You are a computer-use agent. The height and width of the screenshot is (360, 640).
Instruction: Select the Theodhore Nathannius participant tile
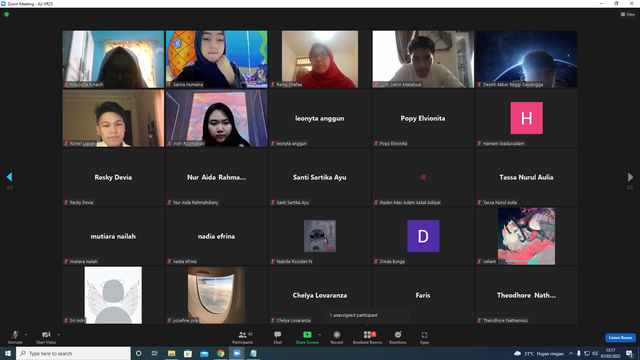[526, 295]
